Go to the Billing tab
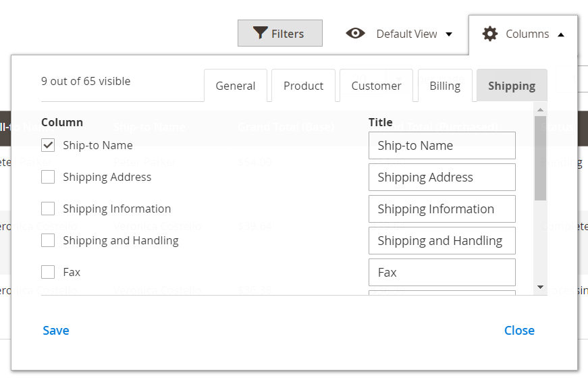The width and height of the screenshot is (588, 382). tap(445, 86)
